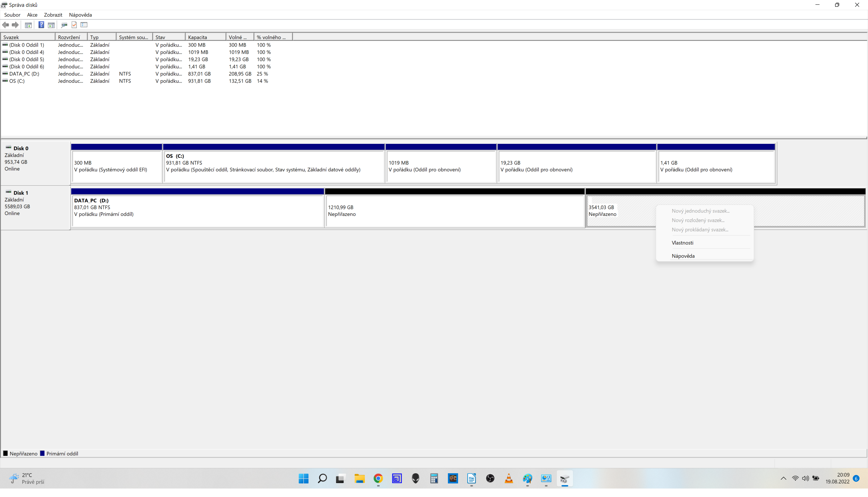Toggle the console tree pane icon

[x=28, y=25]
